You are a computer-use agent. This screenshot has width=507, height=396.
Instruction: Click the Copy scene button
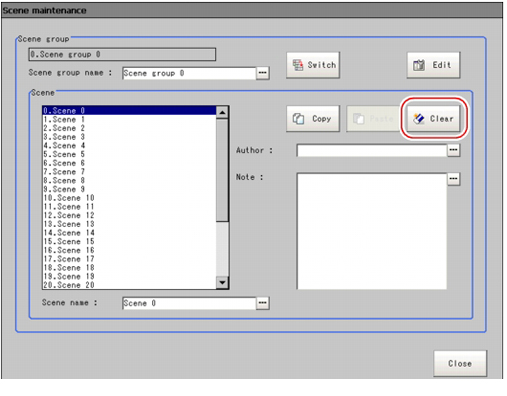click(x=313, y=119)
